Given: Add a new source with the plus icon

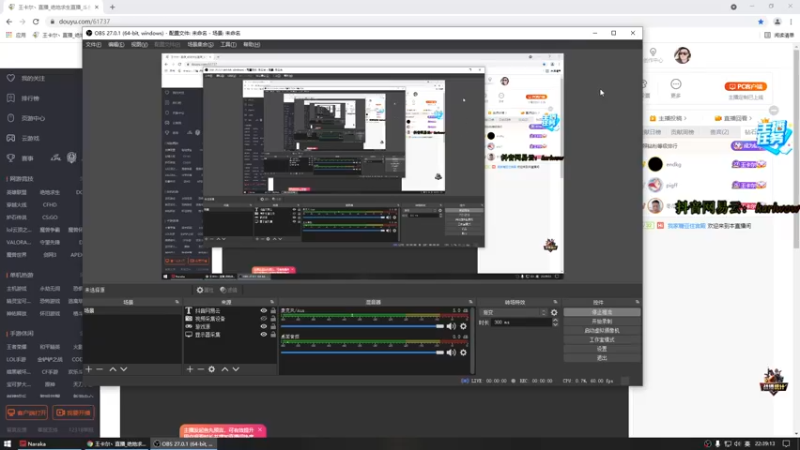Looking at the screenshot, I should pyautogui.click(x=190, y=369).
